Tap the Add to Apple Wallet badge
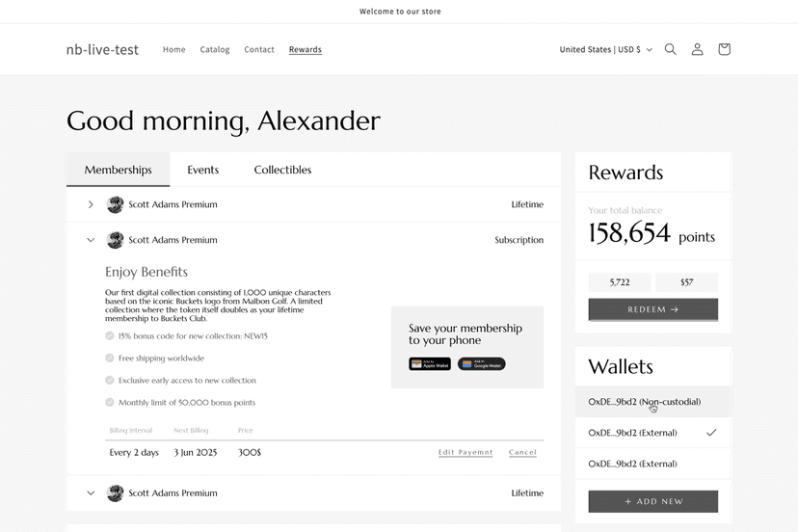This screenshot has width=798, height=532. tap(430, 364)
